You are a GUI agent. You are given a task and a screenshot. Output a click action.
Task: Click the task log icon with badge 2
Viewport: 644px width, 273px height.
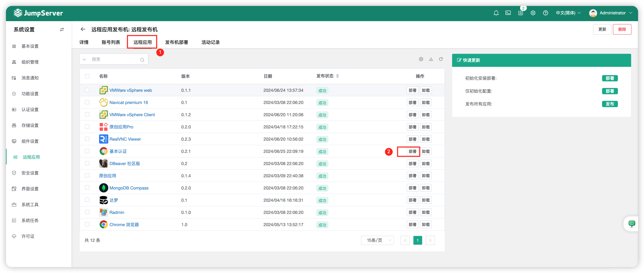coord(520,13)
